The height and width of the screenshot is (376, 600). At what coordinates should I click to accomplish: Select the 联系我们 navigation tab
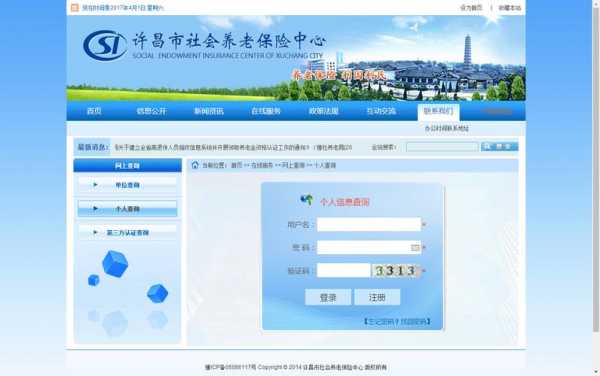[439, 111]
